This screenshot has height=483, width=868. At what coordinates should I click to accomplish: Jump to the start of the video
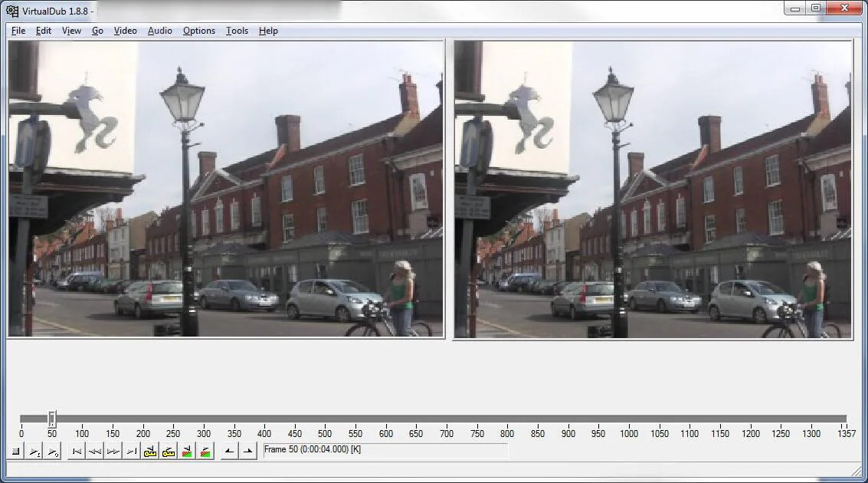pos(77,452)
